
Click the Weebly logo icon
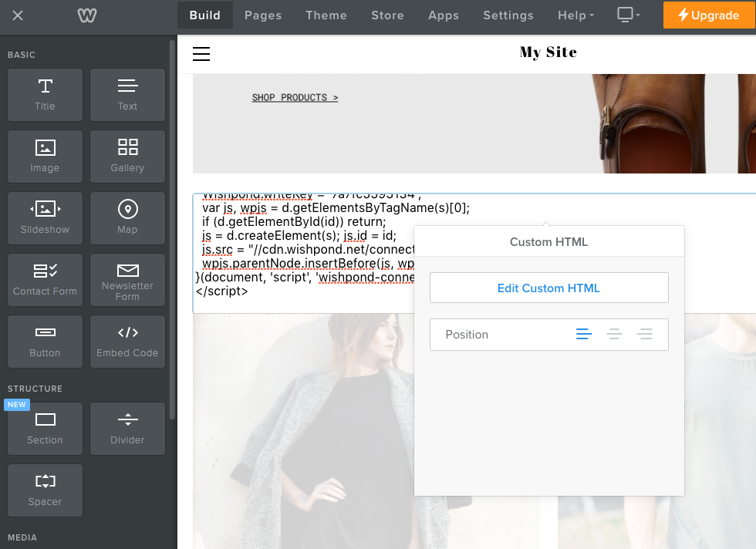[x=87, y=15]
